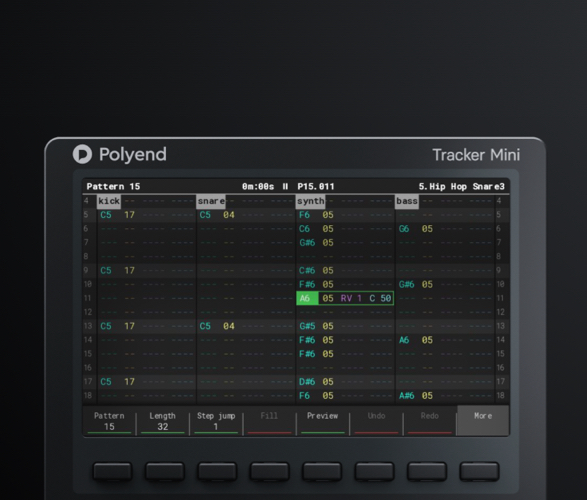This screenshot has height=500, width=587.
Task: Click the synth C6 note on row 6
Action: pos(304,229)
